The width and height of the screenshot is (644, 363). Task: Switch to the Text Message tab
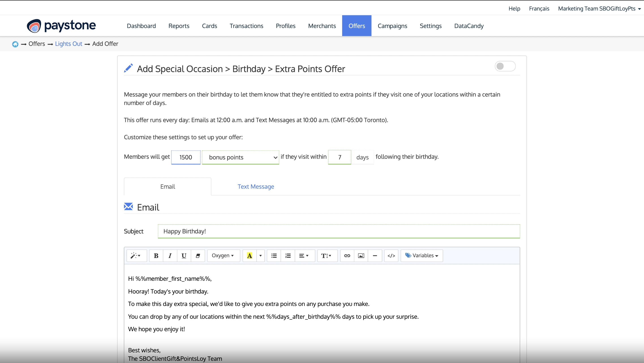coord(255,186)
